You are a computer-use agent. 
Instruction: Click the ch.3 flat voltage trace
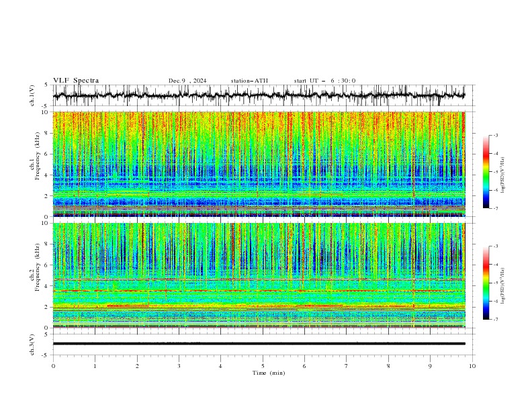click(259, 344)
